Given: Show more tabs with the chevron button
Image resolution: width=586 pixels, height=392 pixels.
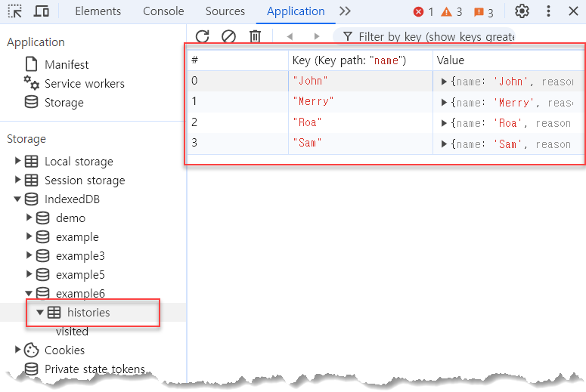Looking at the screenshot, I should click(x=345, y=11).
